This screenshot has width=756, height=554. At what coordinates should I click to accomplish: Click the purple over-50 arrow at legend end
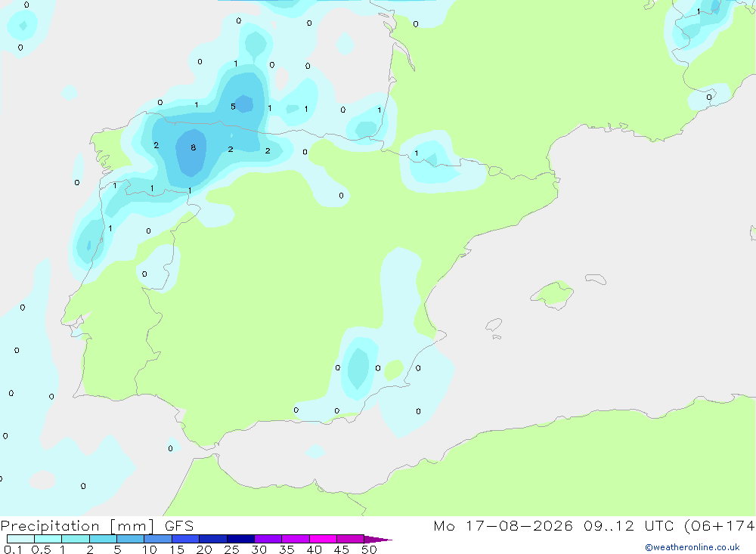(377, 540)
